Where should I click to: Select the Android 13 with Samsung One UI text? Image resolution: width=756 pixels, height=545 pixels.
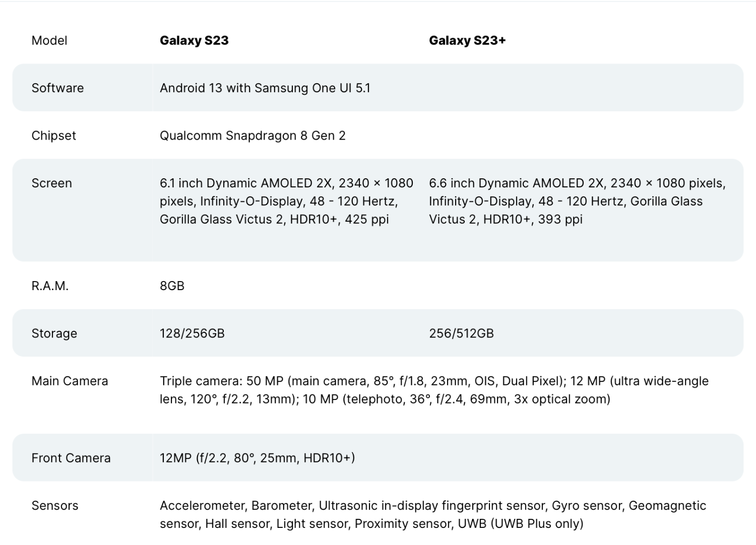point(265,88)
